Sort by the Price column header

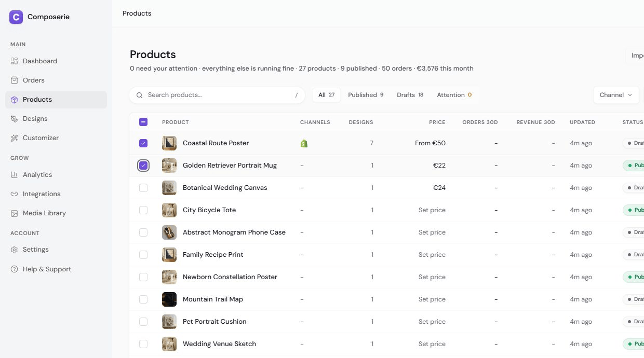pos(437,122)
